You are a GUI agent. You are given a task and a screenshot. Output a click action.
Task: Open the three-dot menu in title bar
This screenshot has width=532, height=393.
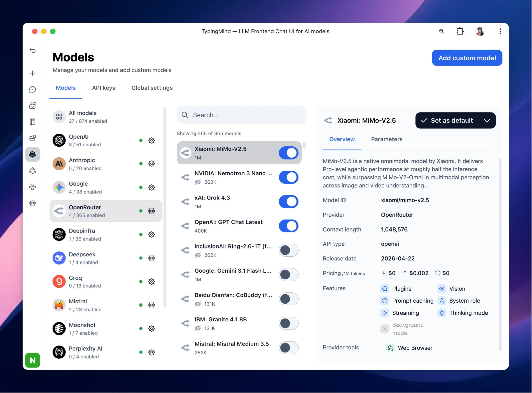500,31
